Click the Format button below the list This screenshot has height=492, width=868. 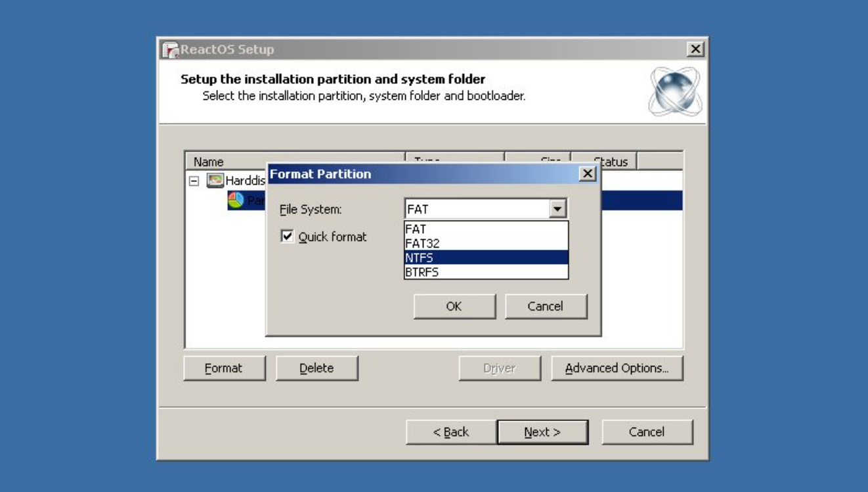point(225,369)
